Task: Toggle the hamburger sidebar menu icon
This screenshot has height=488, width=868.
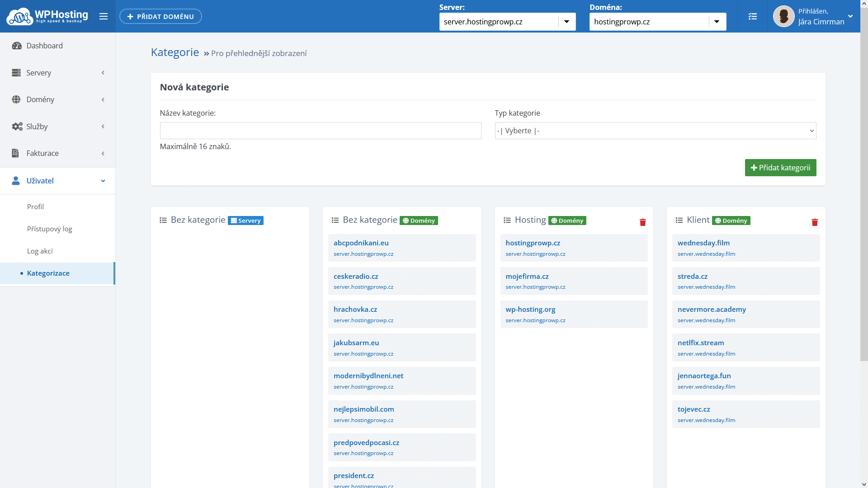Action: pyautogui.click(x=104, y=16)
